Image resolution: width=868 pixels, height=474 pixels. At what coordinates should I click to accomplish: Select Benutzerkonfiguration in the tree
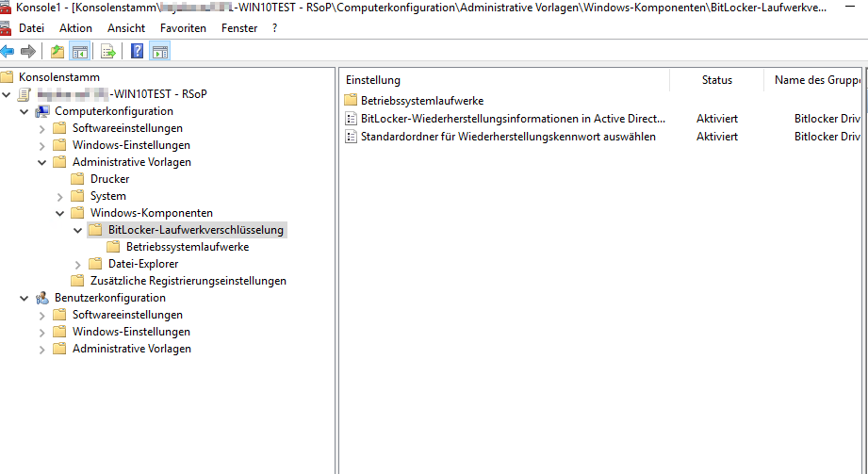tap(110, 298)
